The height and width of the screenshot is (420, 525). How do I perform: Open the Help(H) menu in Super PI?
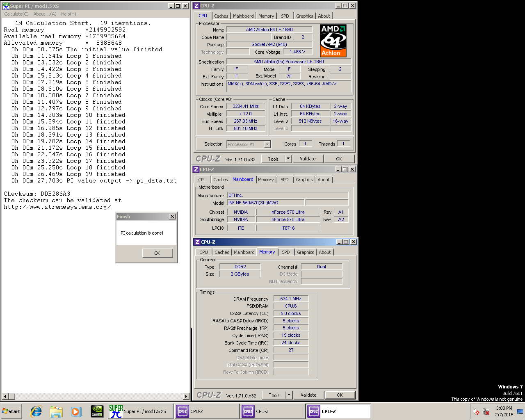[x=68, y=14]
